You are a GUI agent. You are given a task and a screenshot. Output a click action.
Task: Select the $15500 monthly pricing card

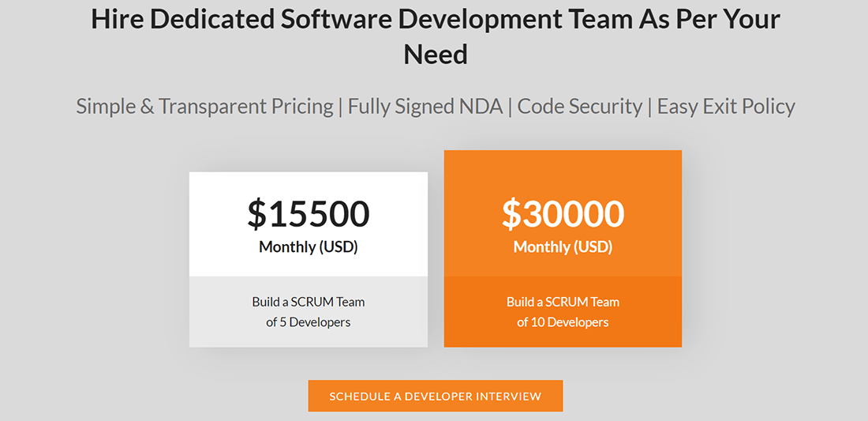click(x=308, y=260)
